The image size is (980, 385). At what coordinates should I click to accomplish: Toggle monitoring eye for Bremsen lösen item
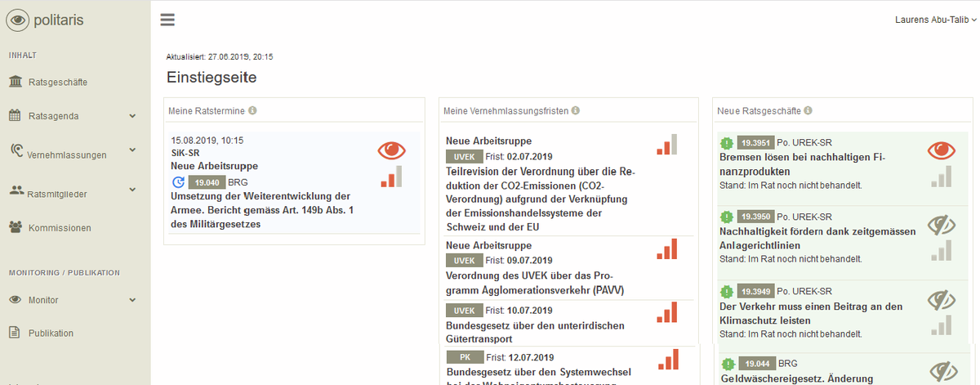pyautogui.click(x=942, y=150)
